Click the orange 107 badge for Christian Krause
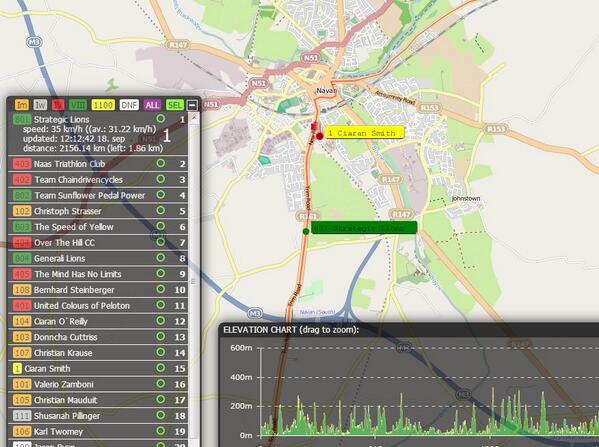599x447 pixels. point(22,353)
